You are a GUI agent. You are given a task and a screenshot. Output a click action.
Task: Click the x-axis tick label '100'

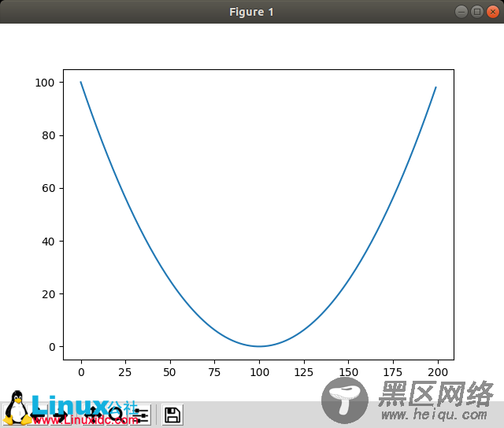(x=259, y=372)
